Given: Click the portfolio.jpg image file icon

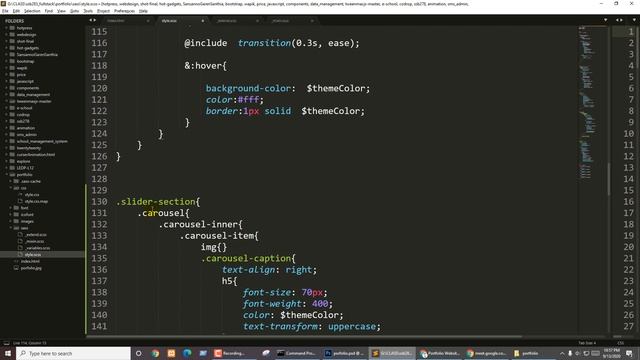Looking at the screenshot, I should (x=16, y=268).
